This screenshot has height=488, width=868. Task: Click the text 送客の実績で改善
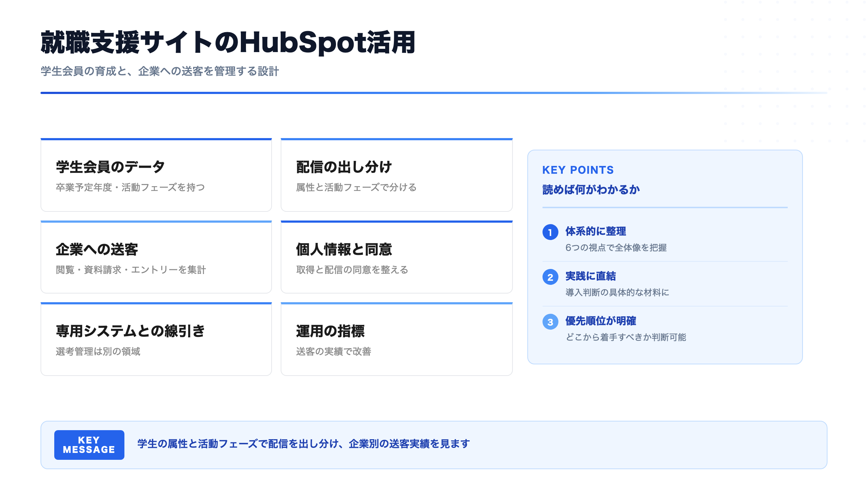coord(333,351)
